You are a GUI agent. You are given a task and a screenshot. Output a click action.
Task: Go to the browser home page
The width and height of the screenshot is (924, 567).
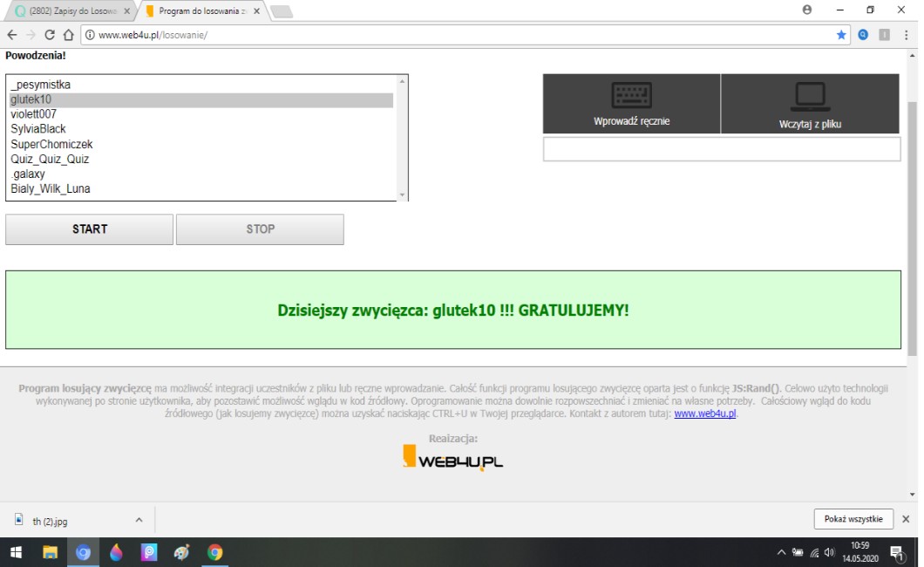68,35
